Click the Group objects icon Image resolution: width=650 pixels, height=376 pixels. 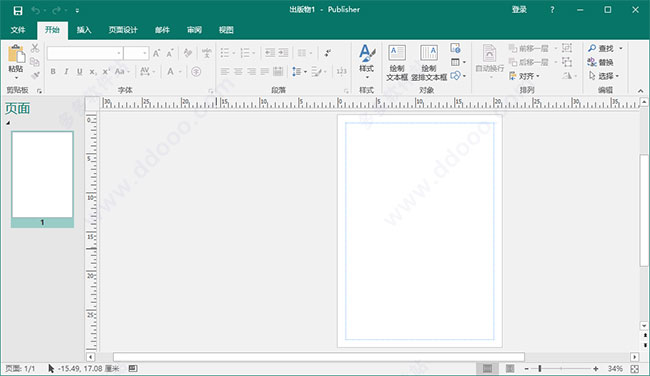click(x=567, y=48)
